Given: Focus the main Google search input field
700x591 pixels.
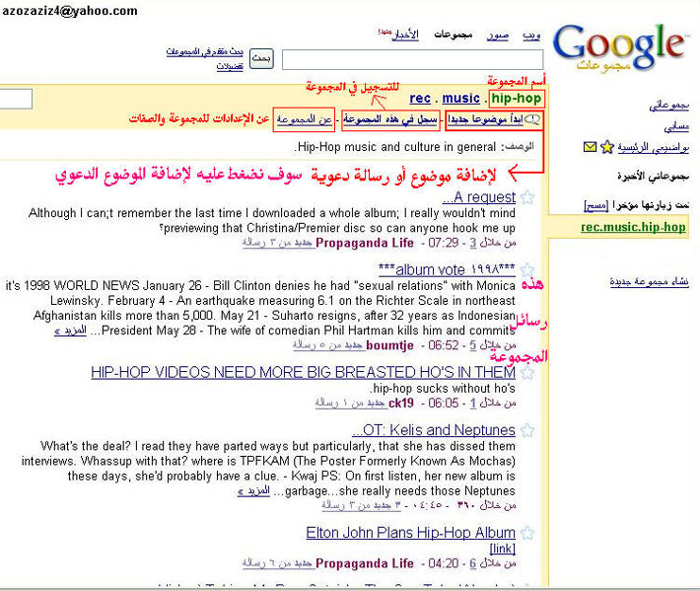Looking at the screenshot, I should 412,59.
